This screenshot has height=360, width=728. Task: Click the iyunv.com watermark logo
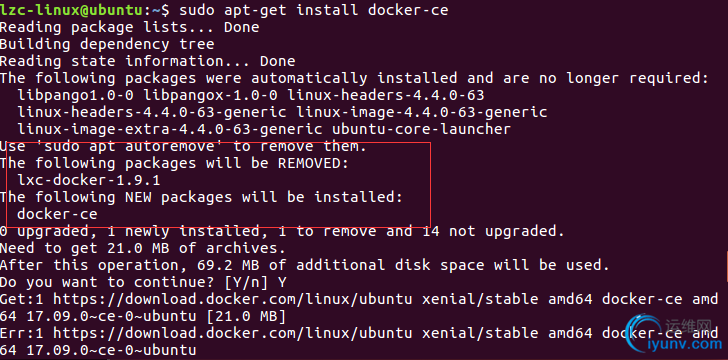coord(674,336)
